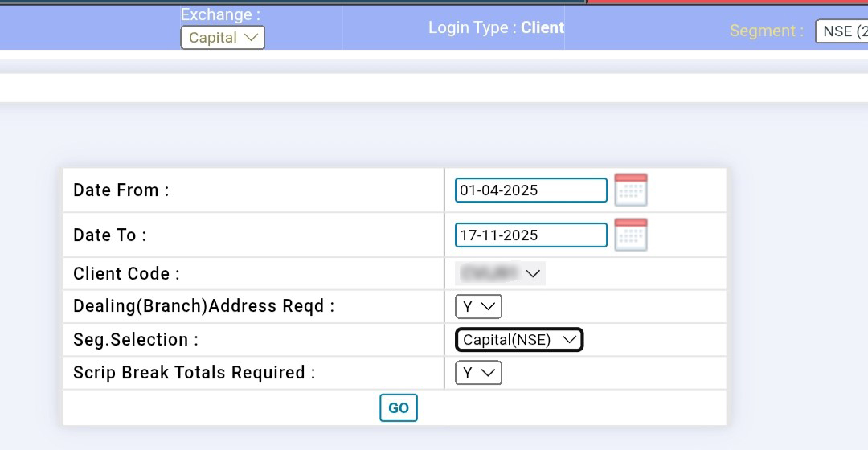Click the Scrip Break Totals Required label
Viewport: 868px width, 450px height.
pos(194,373)
